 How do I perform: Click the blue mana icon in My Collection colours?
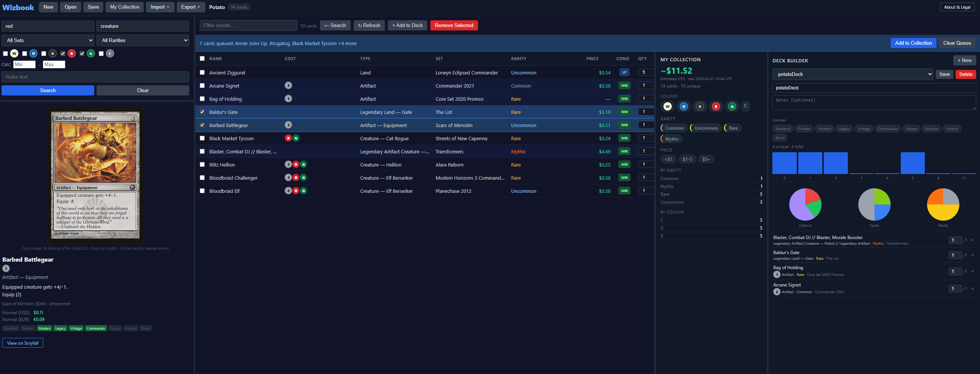point(684,106)
